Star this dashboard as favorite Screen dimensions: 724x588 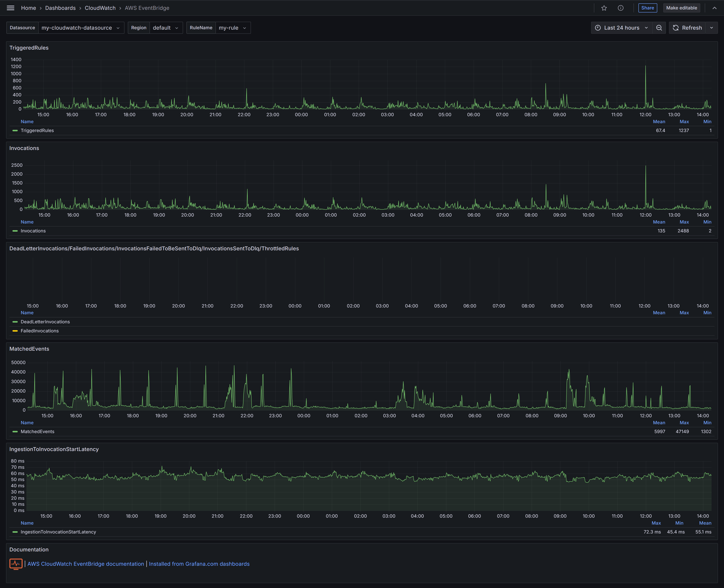(x=604, y=8)
